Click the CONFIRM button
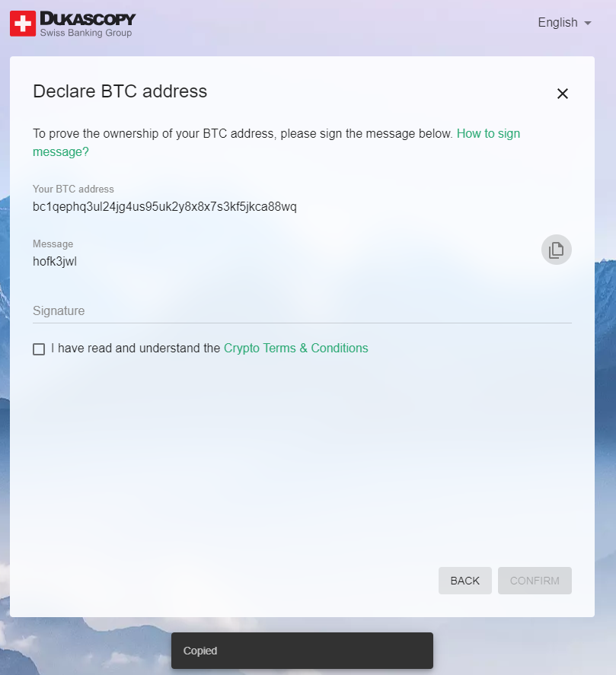The width and height of the screenshot is (616, 675). tap(535, 581)
